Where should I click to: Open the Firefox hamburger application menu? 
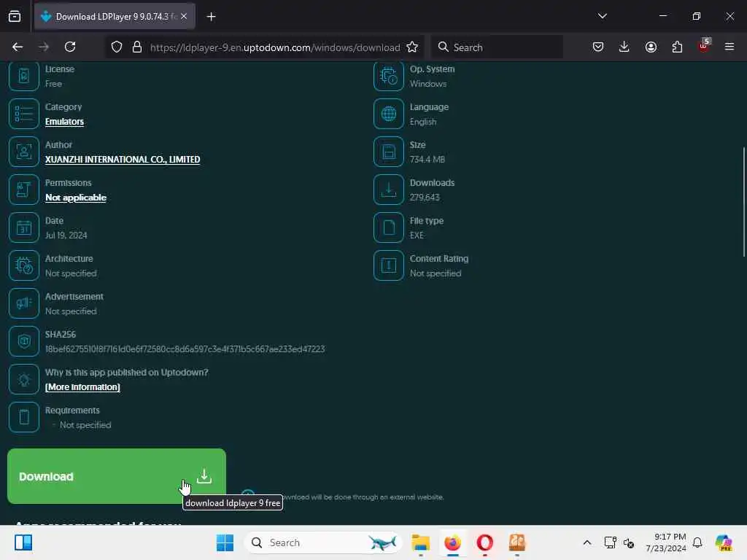click(x=729, y=47)
